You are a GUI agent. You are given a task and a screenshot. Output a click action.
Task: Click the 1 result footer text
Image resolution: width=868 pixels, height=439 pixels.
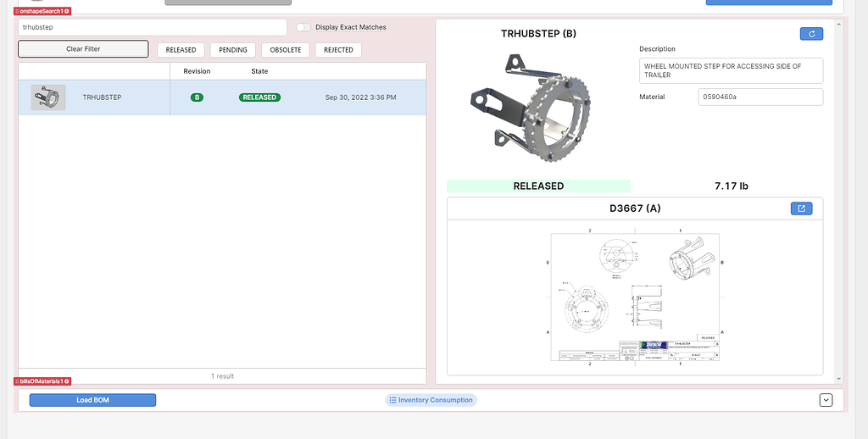(223, 376)
